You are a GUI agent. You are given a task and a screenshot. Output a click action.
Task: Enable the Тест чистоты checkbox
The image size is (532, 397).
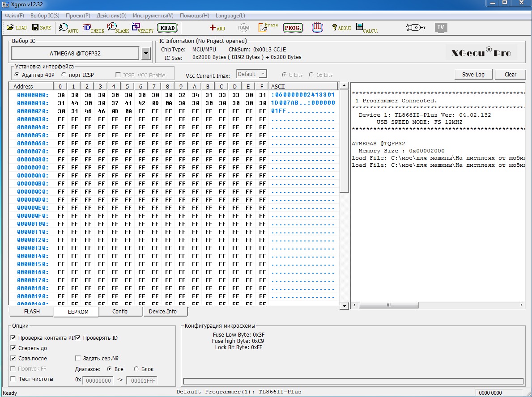coord(13,379)
